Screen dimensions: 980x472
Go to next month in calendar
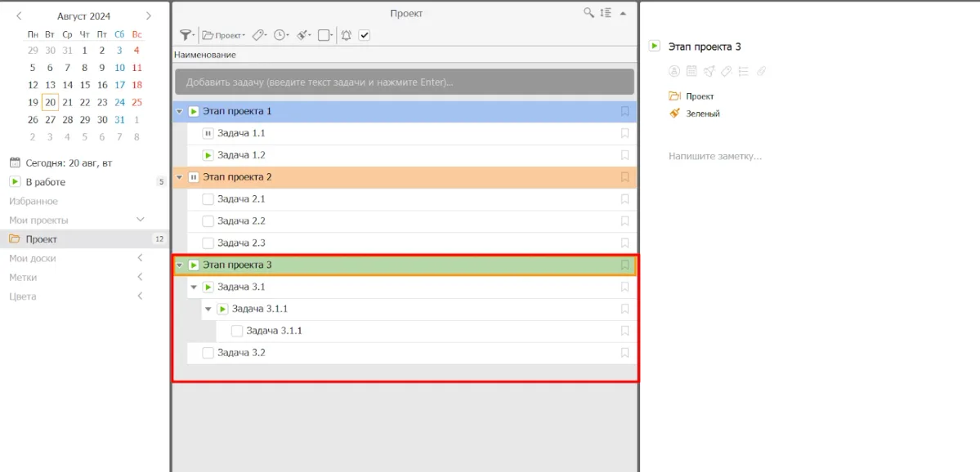[x=149, y=16]
